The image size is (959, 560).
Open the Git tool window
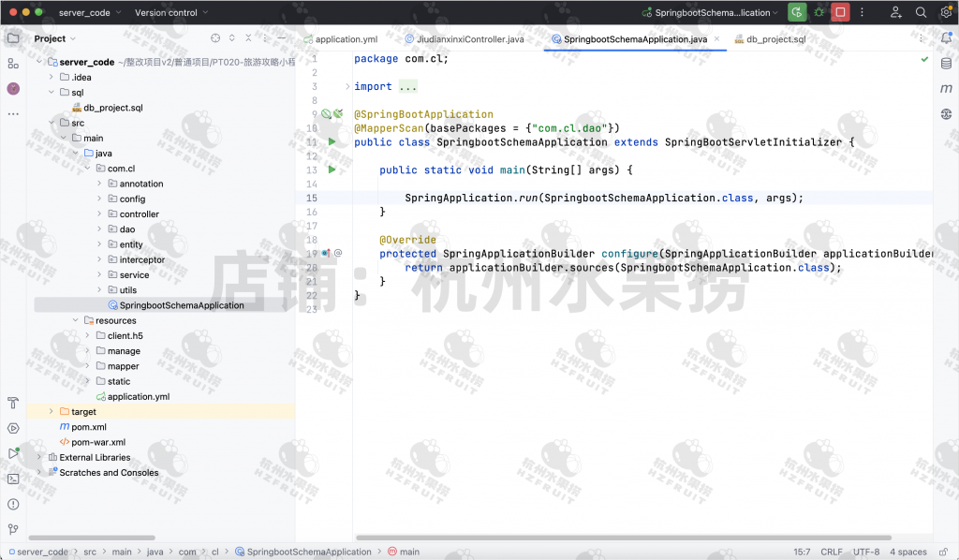(13, 529)
